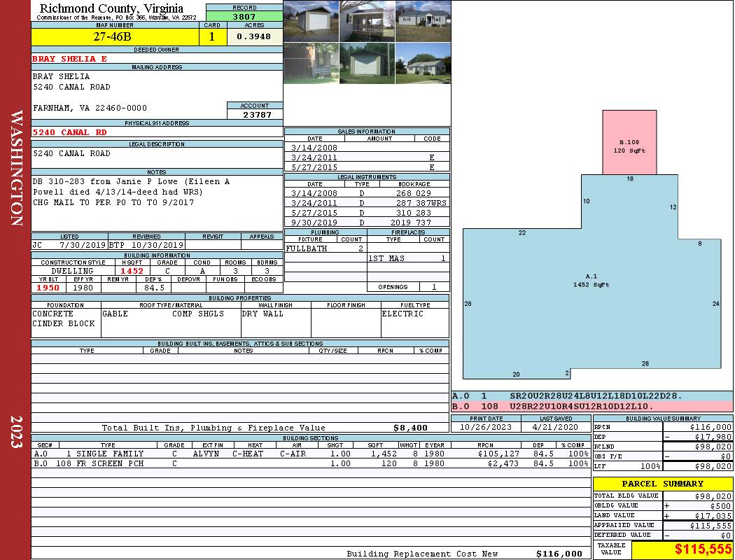This screenshot has width=735, height=560.
Task: Click the listed date 7/30/2019
Action: coord(82,245)
